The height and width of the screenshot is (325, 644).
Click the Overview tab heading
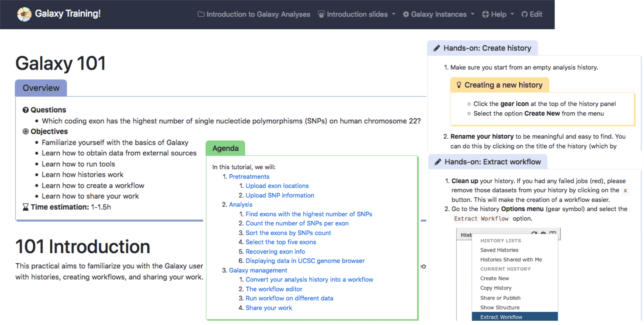pos(41,88)
